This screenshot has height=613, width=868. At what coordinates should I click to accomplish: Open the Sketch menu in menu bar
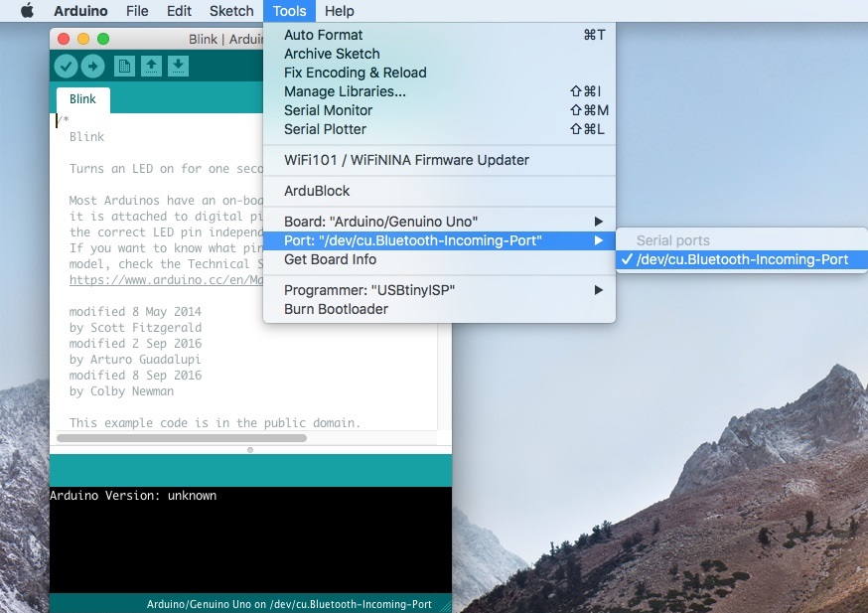[x=231, y=11]
